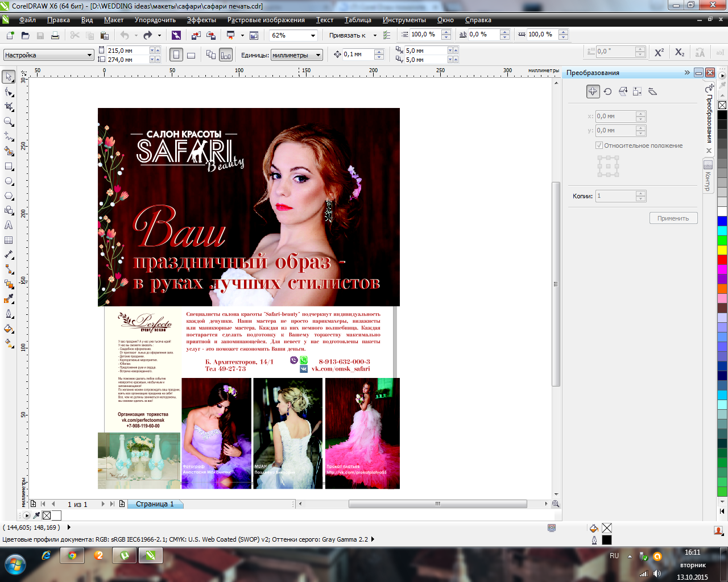The height and width of the screenshot is (582, 728).
Task: Click the Import icon
Action: coord(196,35)
